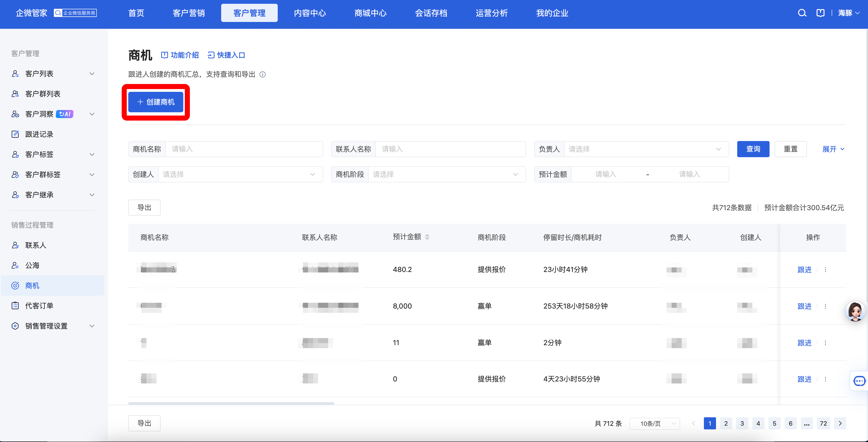Image resolution: width=868 pixels, height=442 pixels.
Task: Click 跟进 for the 23小时41分钟 row
Action: (804, 270)
